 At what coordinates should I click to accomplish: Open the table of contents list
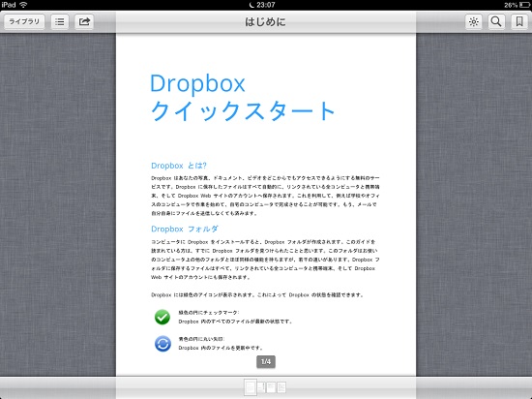tap(60, 21)
